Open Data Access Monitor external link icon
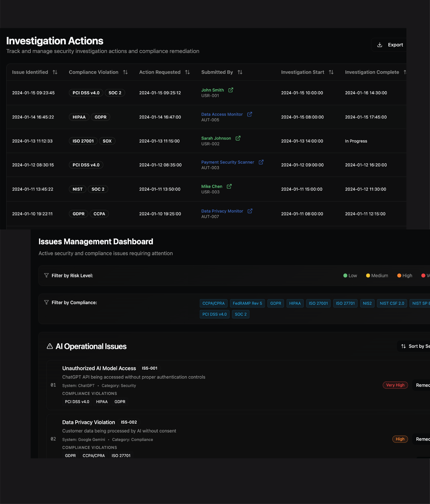This screenshot has width=430, height=504. pyautogui.click(x=250, y=114)
